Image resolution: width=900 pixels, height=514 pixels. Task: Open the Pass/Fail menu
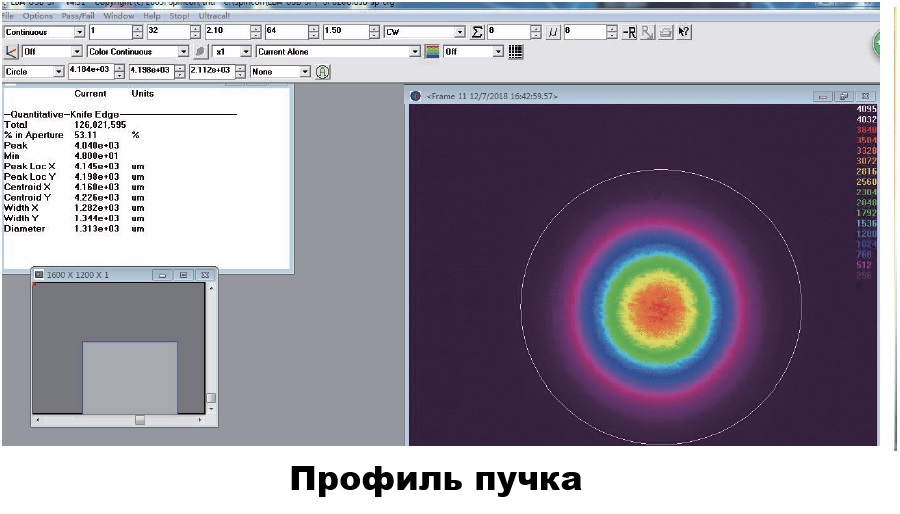pos(80,16)
